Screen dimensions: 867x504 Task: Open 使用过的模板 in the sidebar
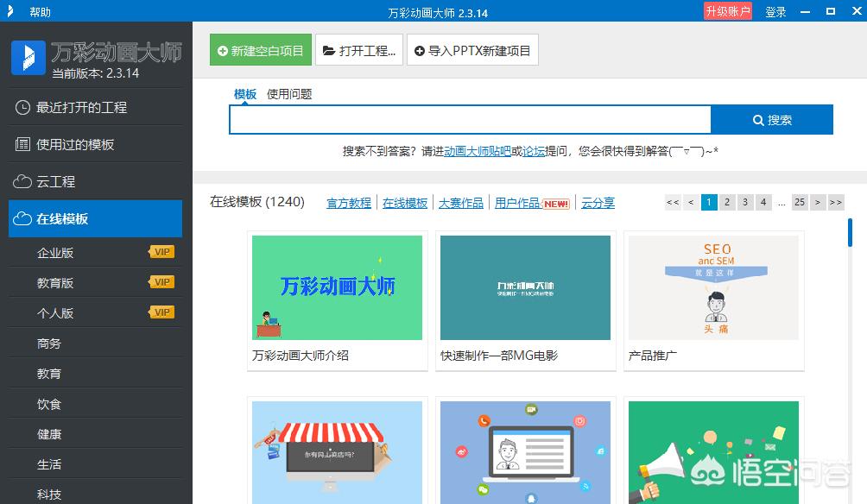click(95, 144)
